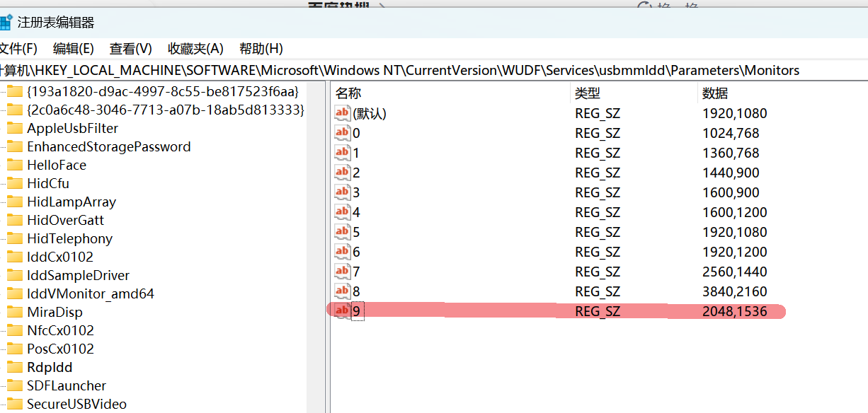Click the folder icon beside MiraDisp
868x413 pixels.
pos(16,312)
